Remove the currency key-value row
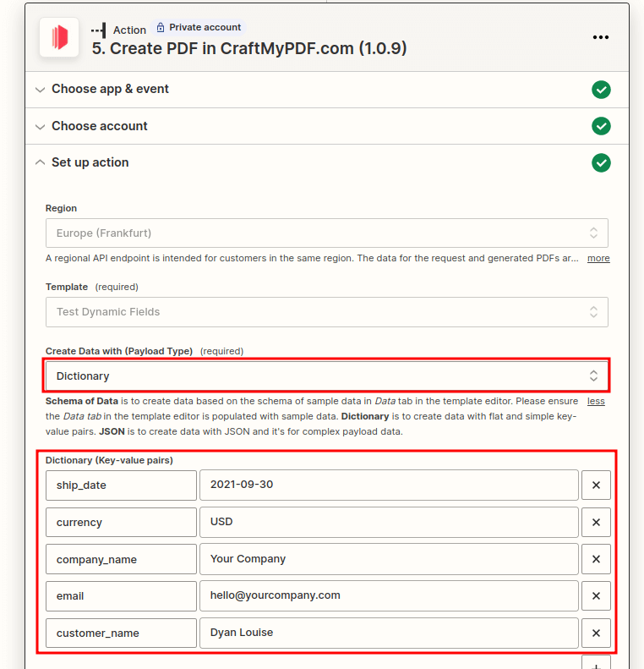Viewport: 644px width, 669px height. point(596,522)
